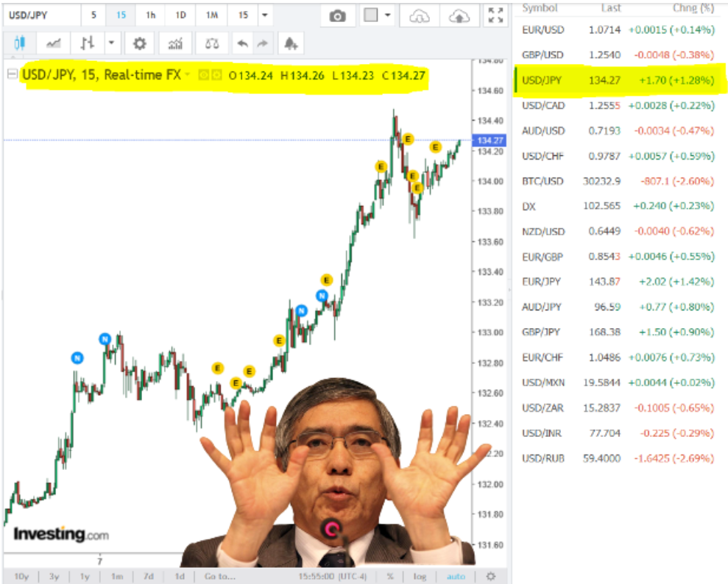Image resolution: width=728 pixels, height=584 pixels.
Task: Set chart range to 1m
Action: (x=117, y=576)
